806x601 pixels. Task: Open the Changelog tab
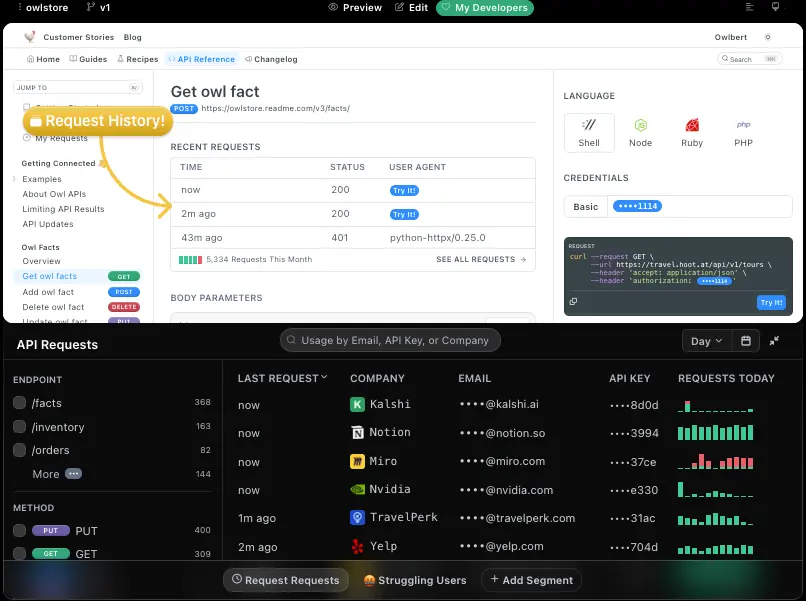click(x=271, y=59)
